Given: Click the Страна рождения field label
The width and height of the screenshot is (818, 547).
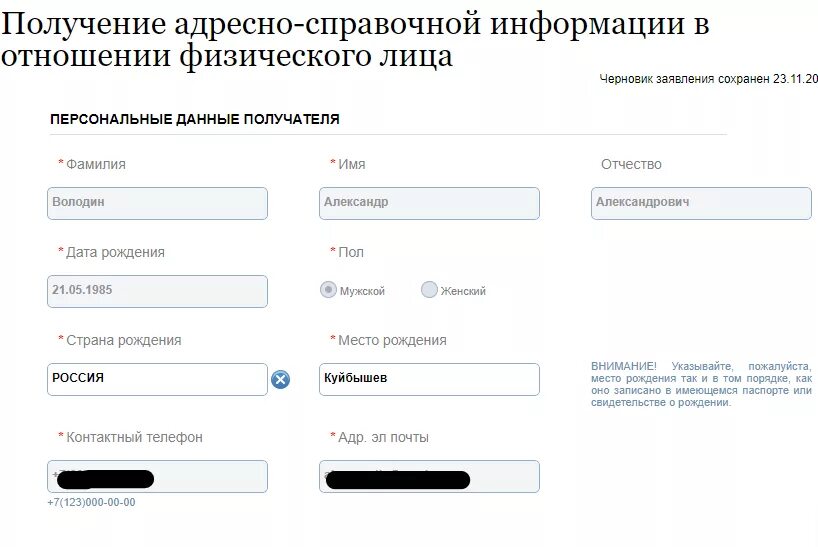Looking at the screenshot, I should 124,340.
